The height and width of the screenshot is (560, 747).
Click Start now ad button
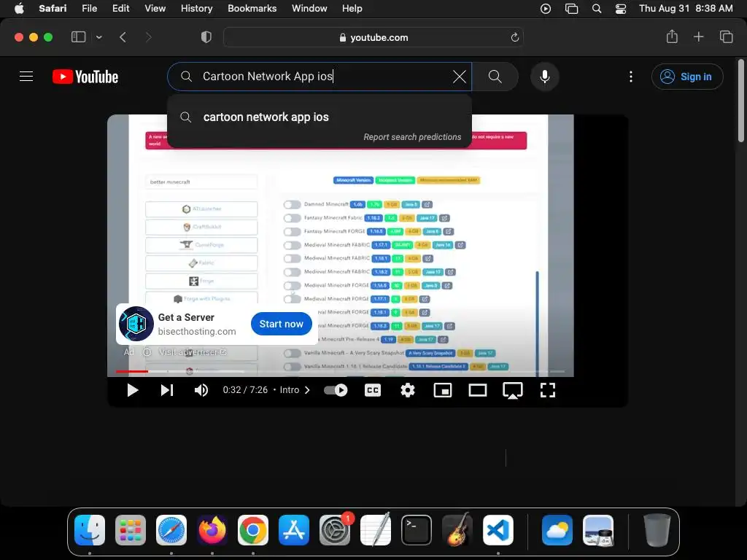[x=281, y=324]
